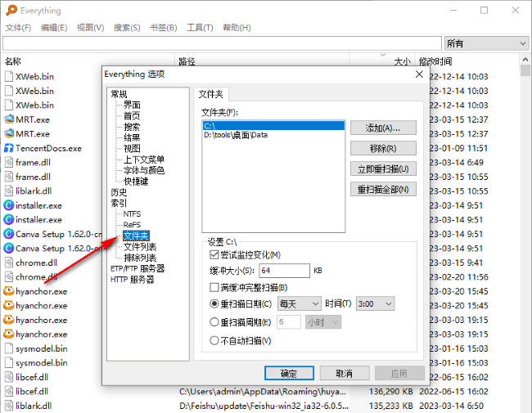Toggle the 尝试监控变化 checkbox
Viewport: 532px width, 413px height.
click(x=214, y=255)
